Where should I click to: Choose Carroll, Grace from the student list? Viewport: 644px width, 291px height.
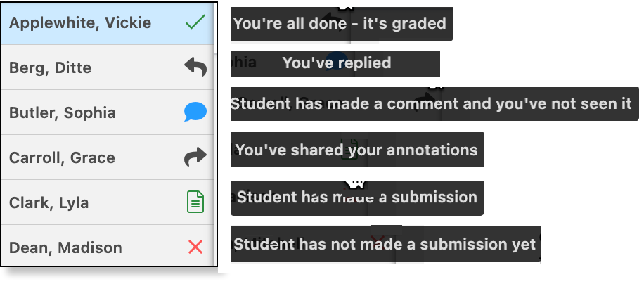coord(108,157)
